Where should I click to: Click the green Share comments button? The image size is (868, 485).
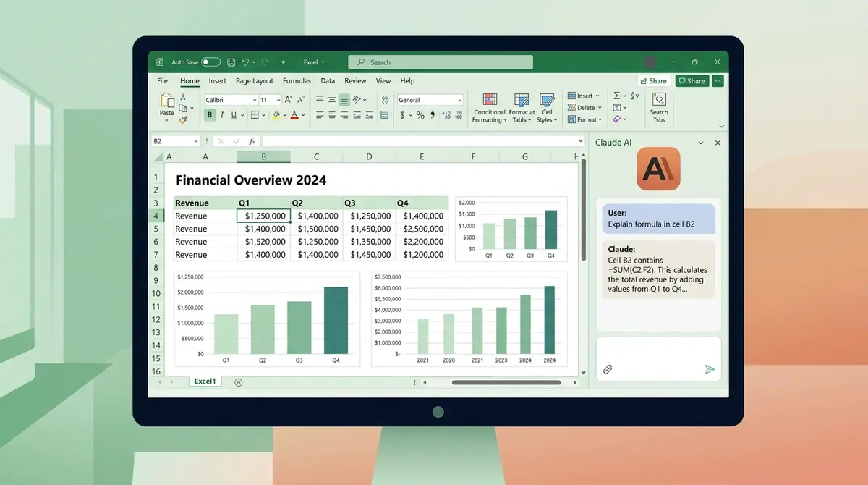[692, 81]
